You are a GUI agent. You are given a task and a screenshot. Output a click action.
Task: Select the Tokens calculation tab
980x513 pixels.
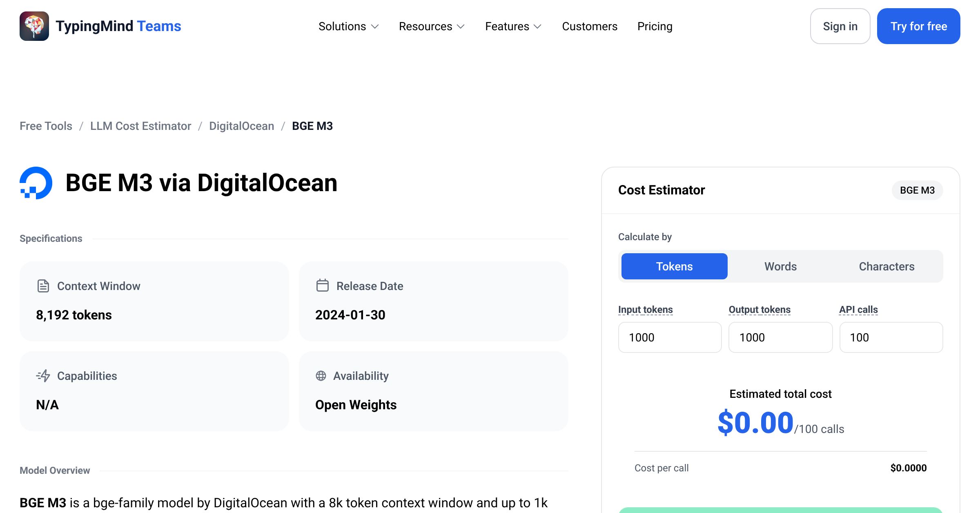[x=675, y=266]
